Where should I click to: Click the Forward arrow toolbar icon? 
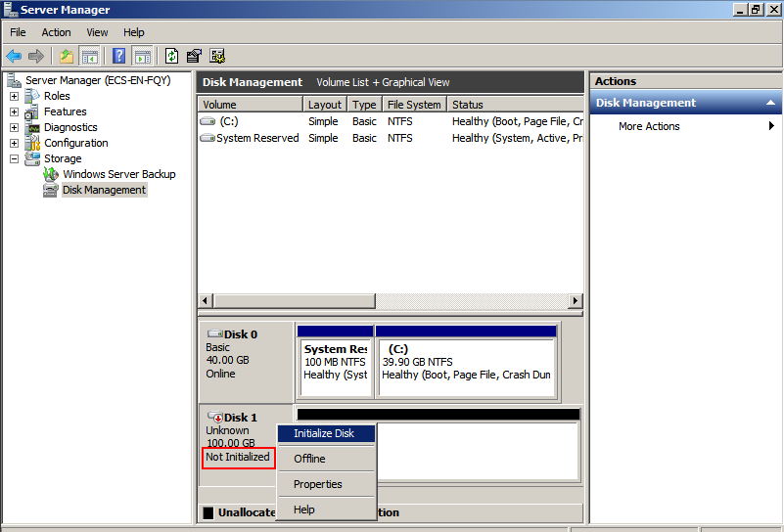[36, 56]
